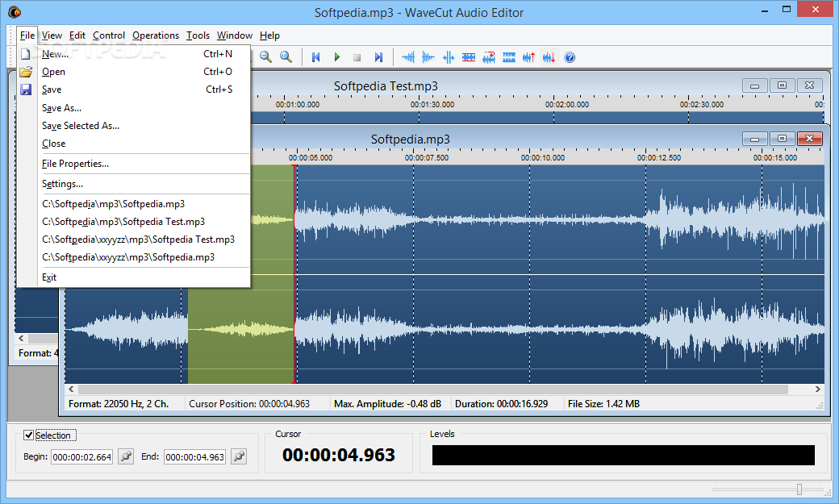The image size is (839, 504).
Task: Open File Properties... from the menu
Action: click(x=134, y=164)
